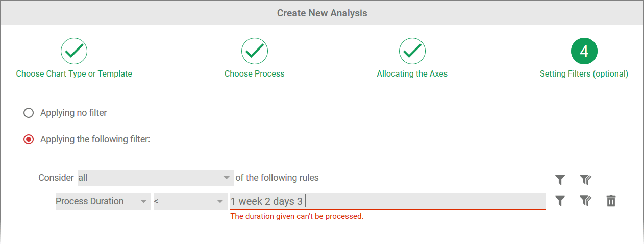Click the Allocating the Axes checkmark icon
Viewport: 644px width, 246px height.
click(412, 51)
